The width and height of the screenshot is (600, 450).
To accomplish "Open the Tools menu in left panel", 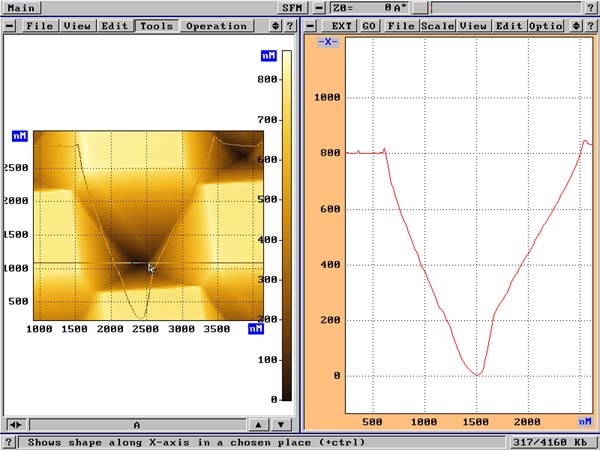I will point(157,25).
